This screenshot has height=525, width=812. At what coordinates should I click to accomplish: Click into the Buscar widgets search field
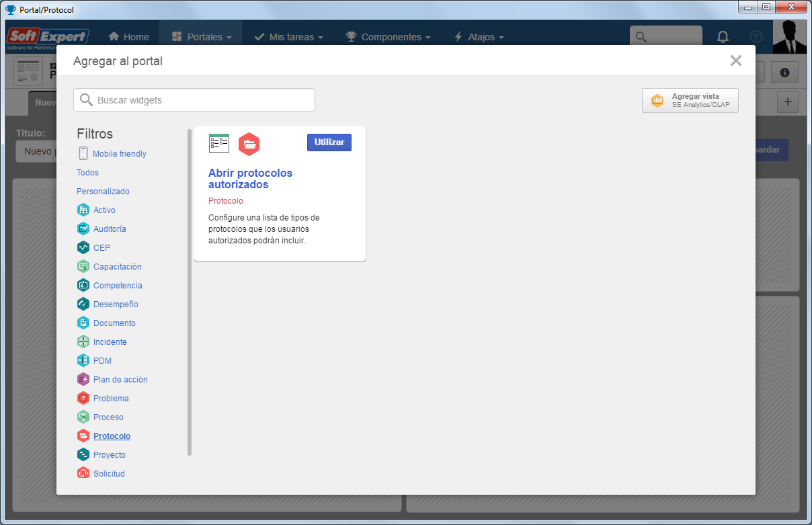coord(194,100)
